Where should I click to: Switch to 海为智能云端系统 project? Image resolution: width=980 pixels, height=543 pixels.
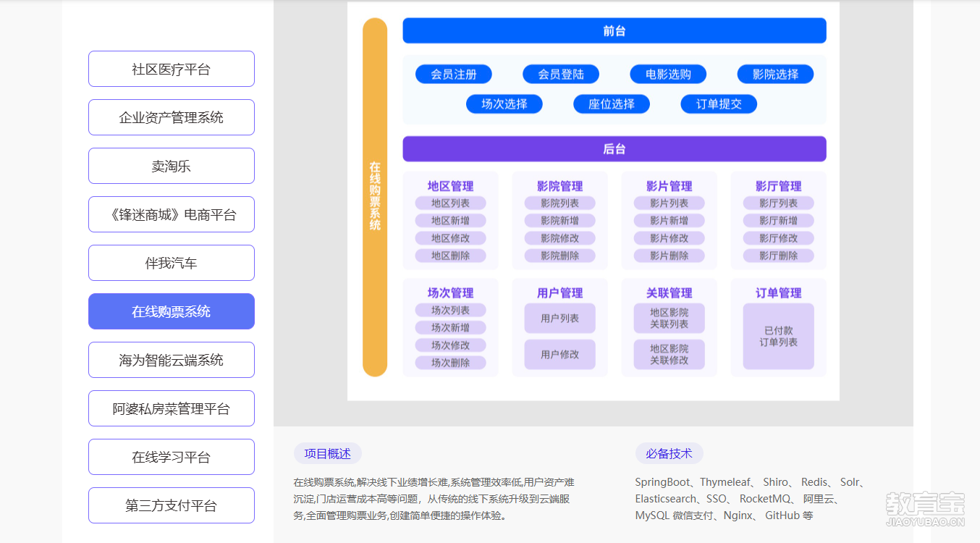click(171, 360)
